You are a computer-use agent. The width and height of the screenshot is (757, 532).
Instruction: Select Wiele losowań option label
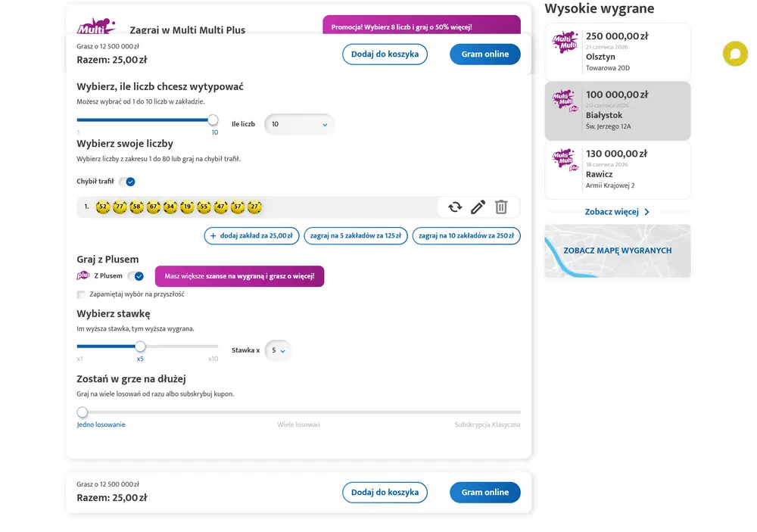click(298, 425)
